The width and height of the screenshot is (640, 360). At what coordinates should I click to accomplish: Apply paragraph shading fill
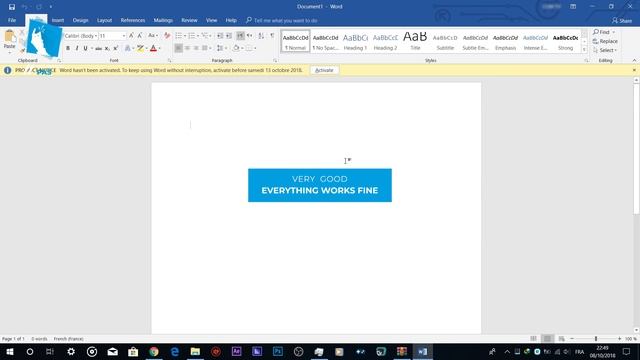coord(236,48)
